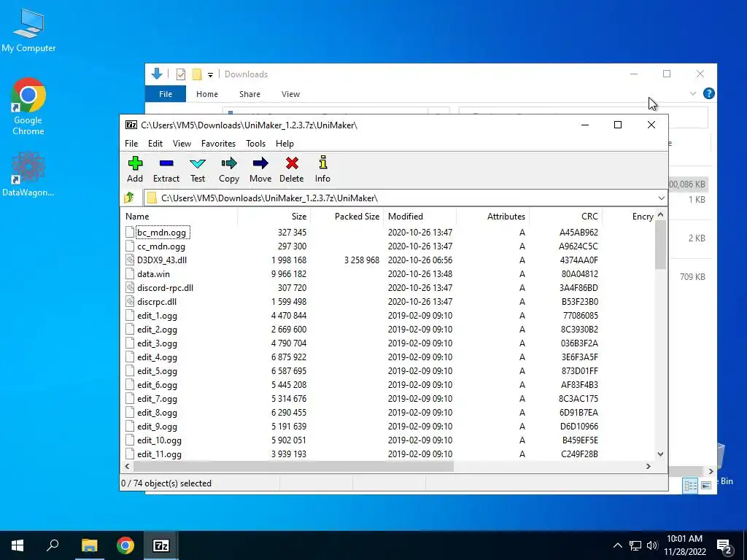Switch Explorer to details view icon

click(690, 485)
